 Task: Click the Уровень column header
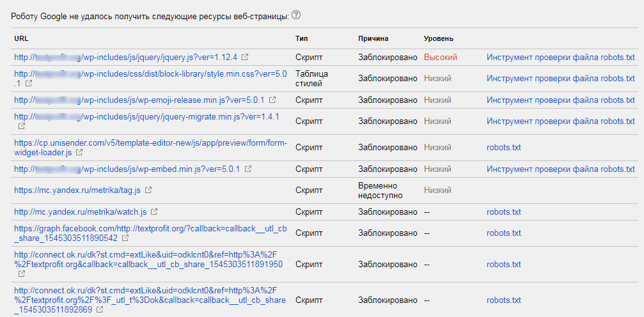click(x=439, y=38)
